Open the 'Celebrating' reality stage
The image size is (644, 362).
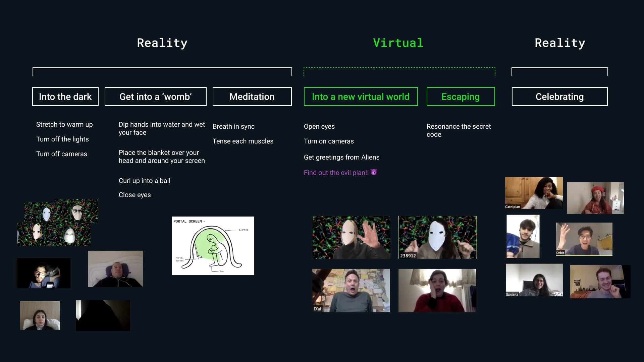tap(559, 96)
